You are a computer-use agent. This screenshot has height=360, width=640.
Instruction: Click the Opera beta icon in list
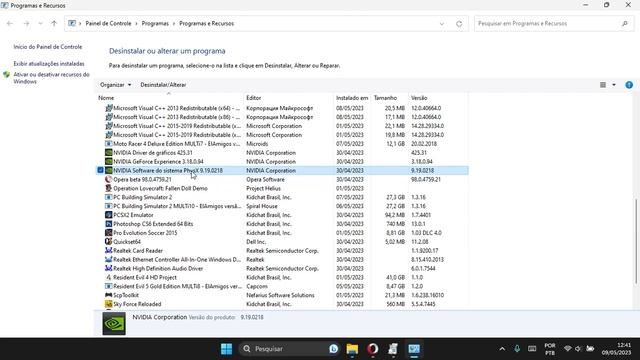coord(109,179)
